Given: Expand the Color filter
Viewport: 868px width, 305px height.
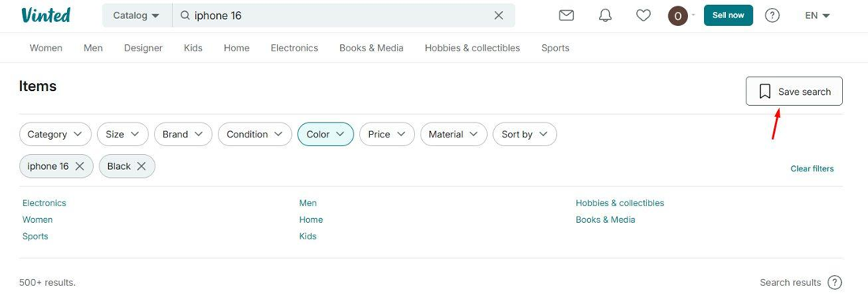Looking at the screenshot, I should (325, 134).
